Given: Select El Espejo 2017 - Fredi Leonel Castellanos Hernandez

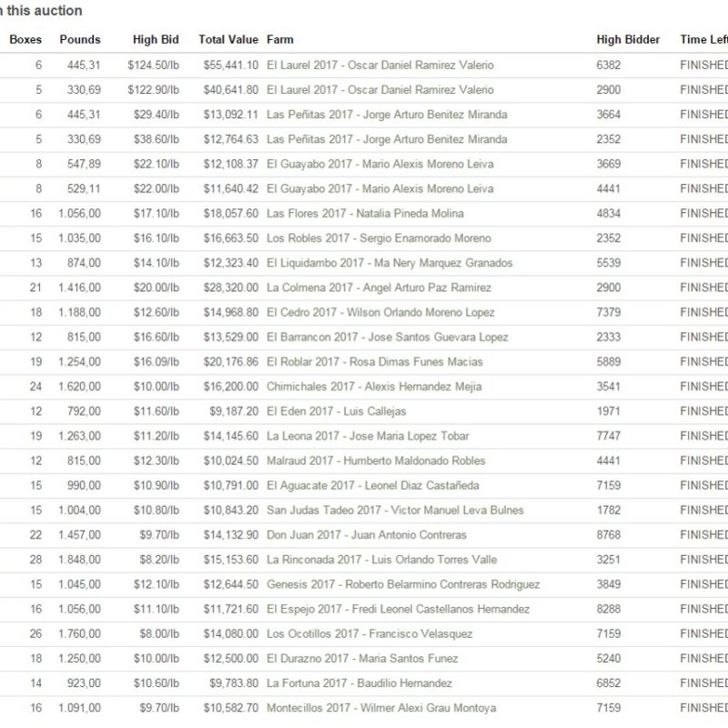Looking at the screenshot, I should [398, 609].
